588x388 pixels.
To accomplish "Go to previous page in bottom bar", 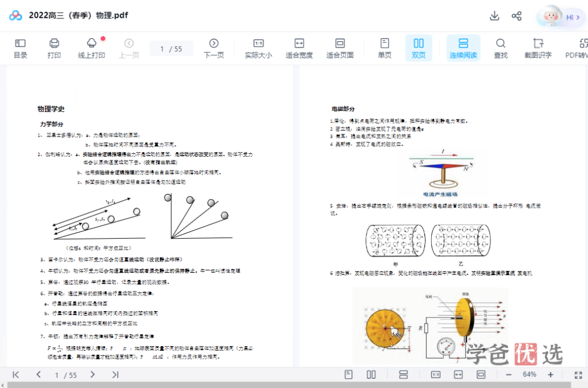I will coord(38,374).
